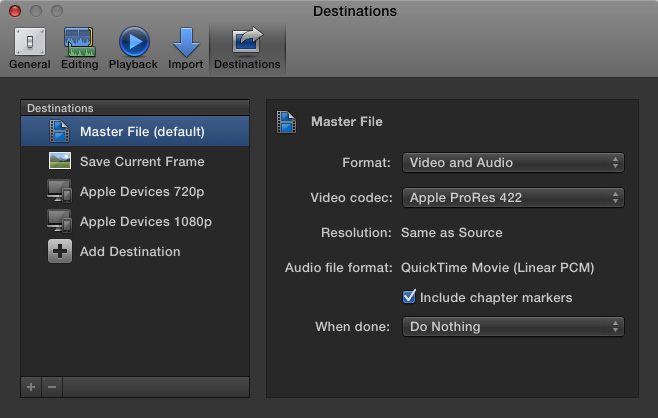658x418 pixels.
Task: Click the Master File filmstrip icon in detail pane
Action: pyautogui.click(x=287, y=122)
